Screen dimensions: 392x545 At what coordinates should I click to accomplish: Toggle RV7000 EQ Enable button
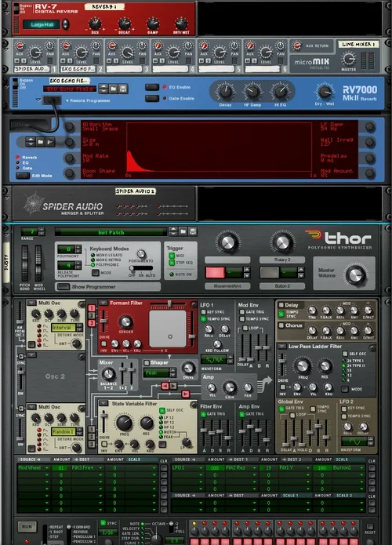tap(152, 87)
